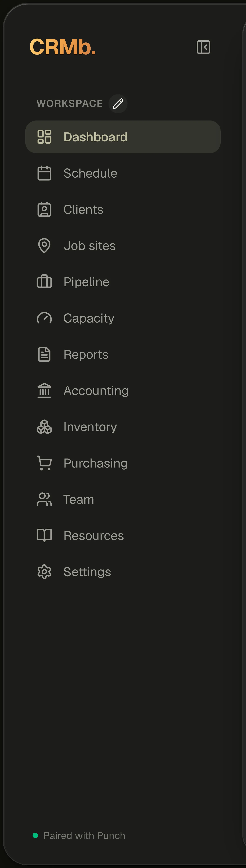
Task: Click the Resources book icon
Action: point(44,535)
